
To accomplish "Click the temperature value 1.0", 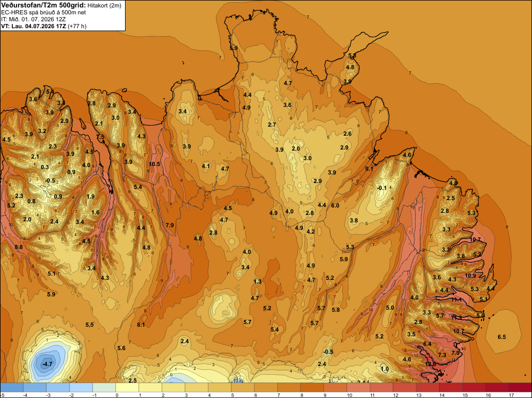I will coord(385,369).
